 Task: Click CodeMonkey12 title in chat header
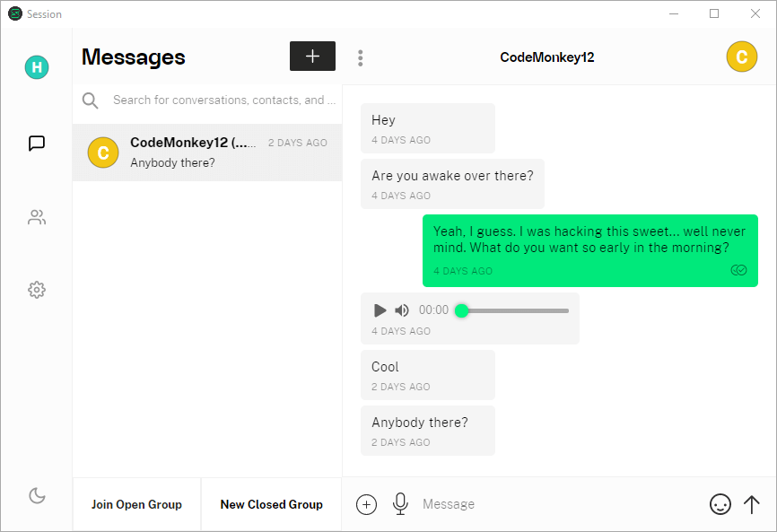click(546, 57)
